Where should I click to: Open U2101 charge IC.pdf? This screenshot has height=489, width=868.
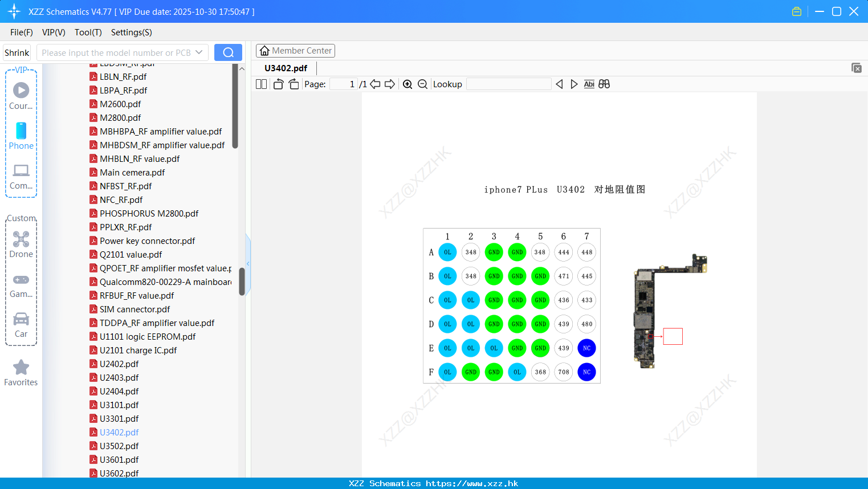point(133,350)
